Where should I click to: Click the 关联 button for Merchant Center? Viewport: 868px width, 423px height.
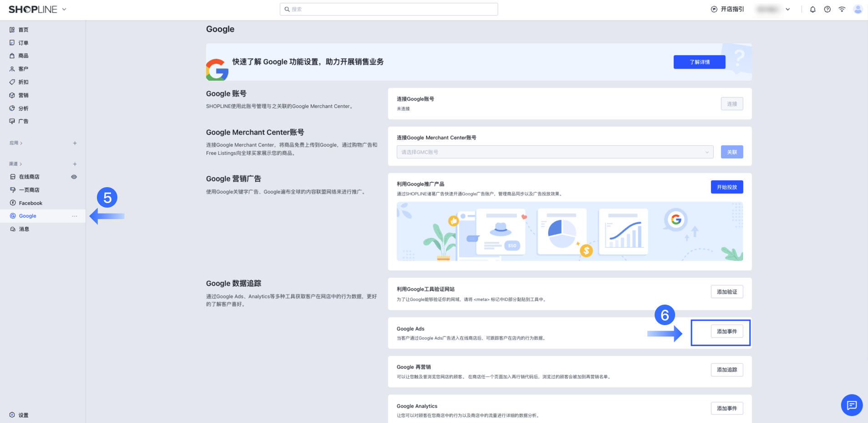point(732,152)
